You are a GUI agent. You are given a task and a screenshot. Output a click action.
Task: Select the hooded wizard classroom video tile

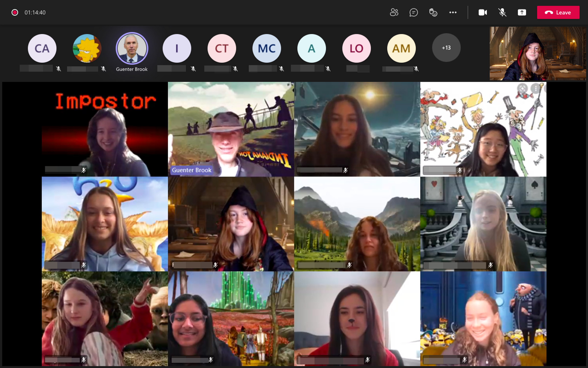pos(231,224)
